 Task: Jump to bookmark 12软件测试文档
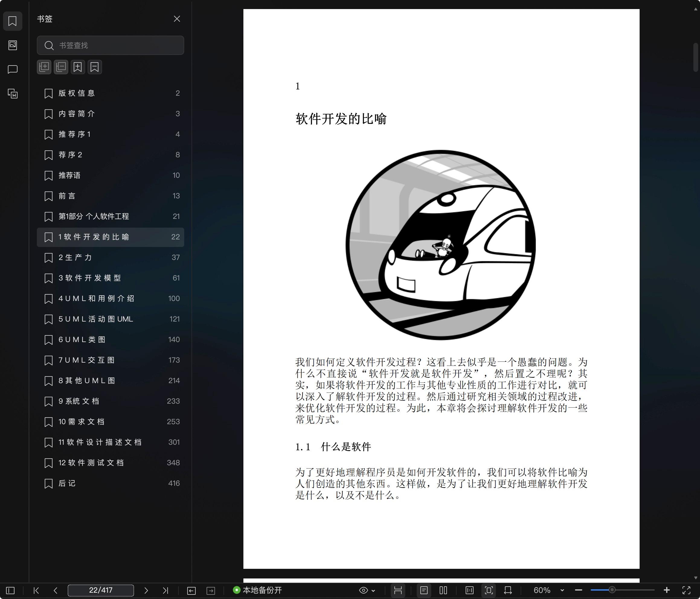(111, 463)
